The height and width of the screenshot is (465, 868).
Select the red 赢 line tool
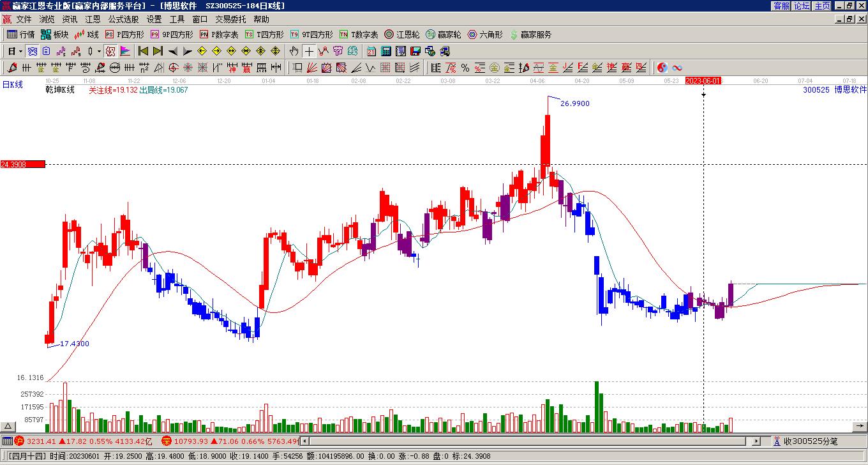coord(246,68)
